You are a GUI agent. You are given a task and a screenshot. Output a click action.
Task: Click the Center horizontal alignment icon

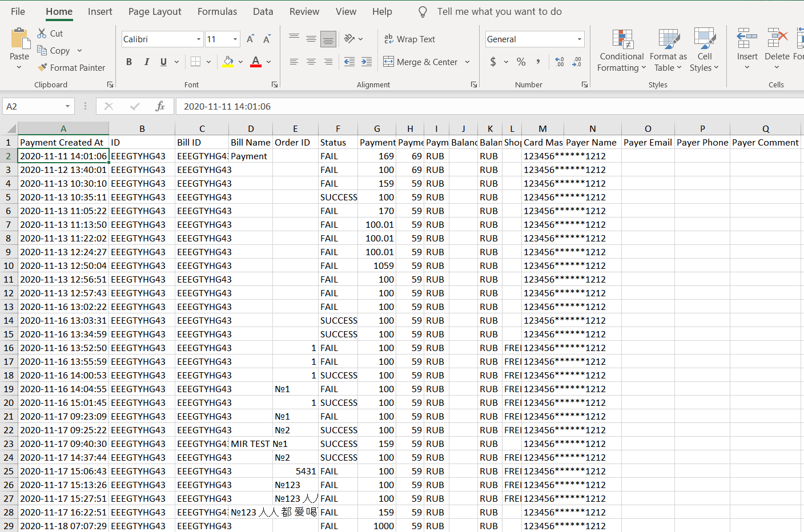click(311, 62)
